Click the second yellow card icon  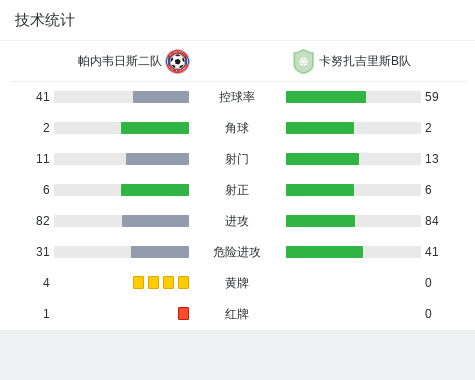153,282
